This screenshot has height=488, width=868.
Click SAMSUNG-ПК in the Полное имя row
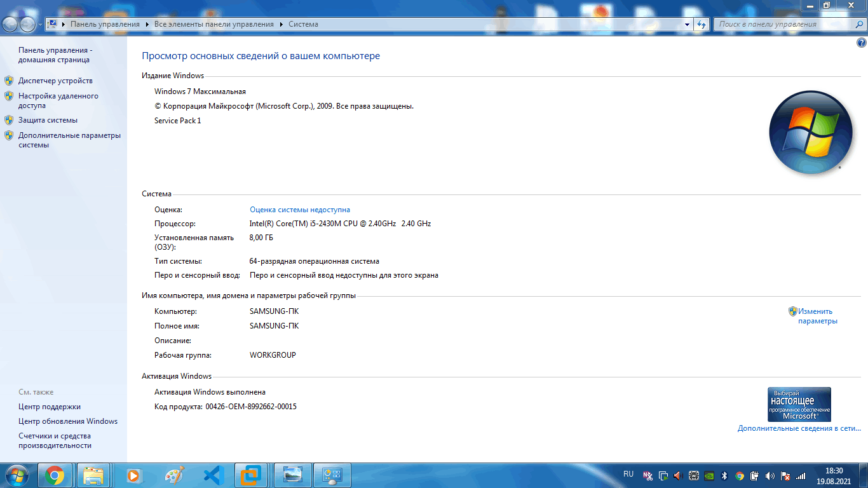[x=274, y=326]
